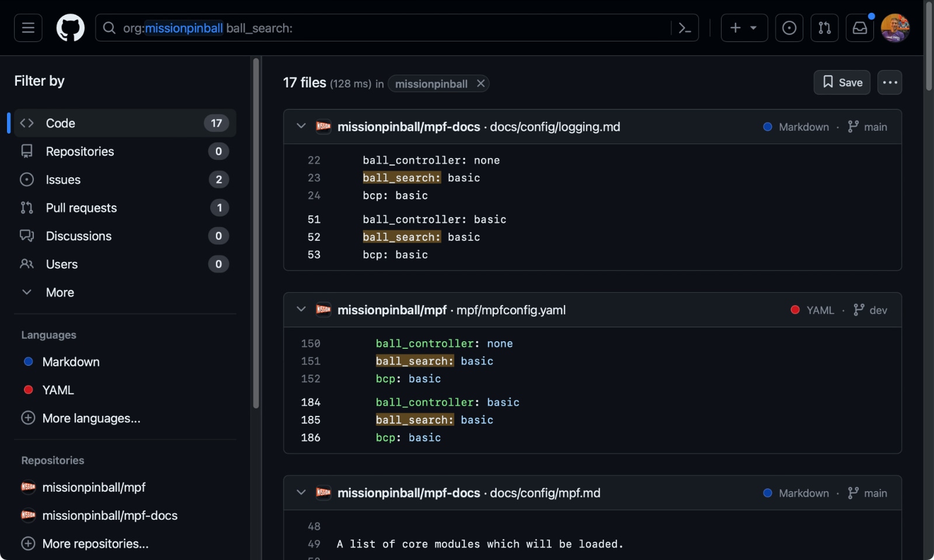Collapse the mpf/mpfconfig.yaml result
Screen dimensions: 934x560
point(301,309)
